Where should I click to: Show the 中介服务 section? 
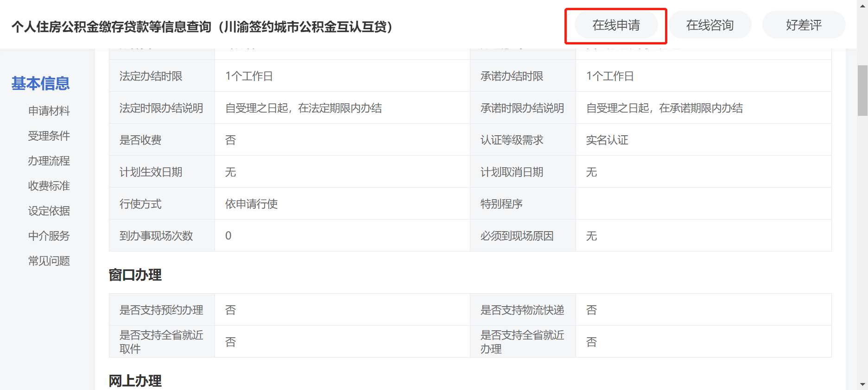click(x=49, y=236)
